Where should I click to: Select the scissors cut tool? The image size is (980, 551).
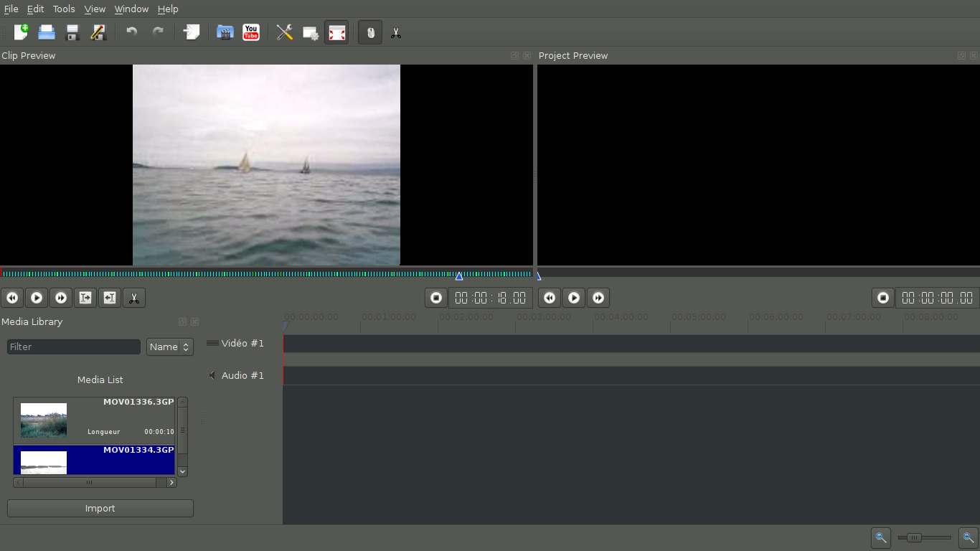click(x=395, y=32)
